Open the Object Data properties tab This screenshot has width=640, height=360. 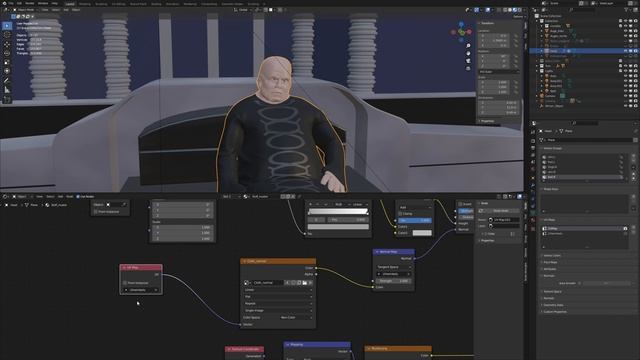pos(533,213)
